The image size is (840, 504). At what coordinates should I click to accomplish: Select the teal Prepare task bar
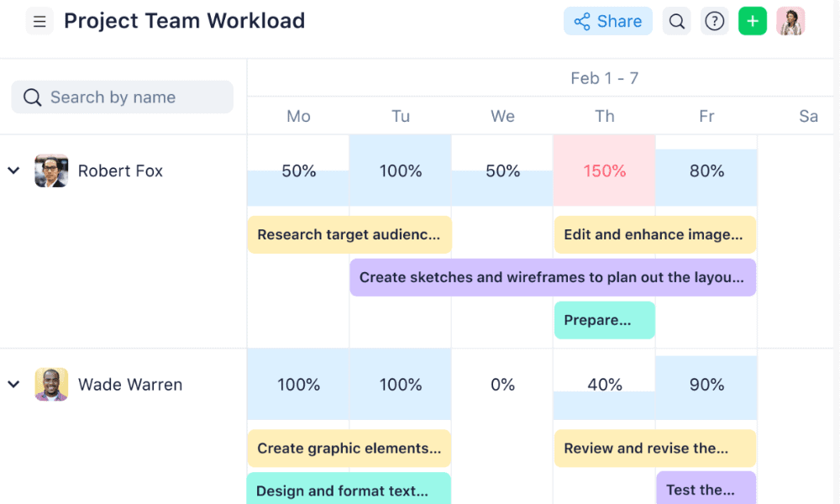(x=604, y=320)
